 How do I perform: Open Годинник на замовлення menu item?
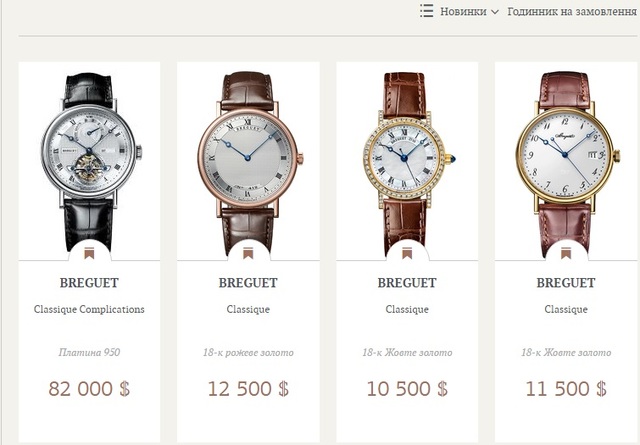click(x=572, y=11)
